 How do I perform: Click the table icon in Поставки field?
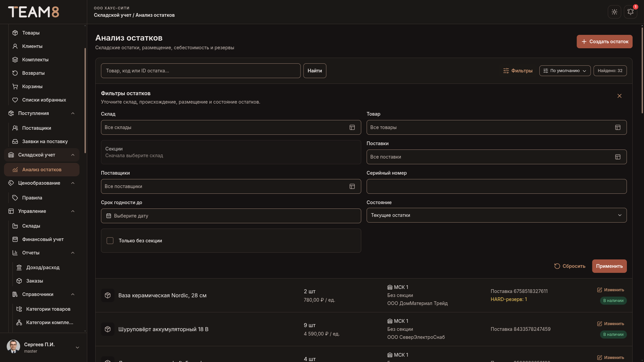[x=618, y=157]
